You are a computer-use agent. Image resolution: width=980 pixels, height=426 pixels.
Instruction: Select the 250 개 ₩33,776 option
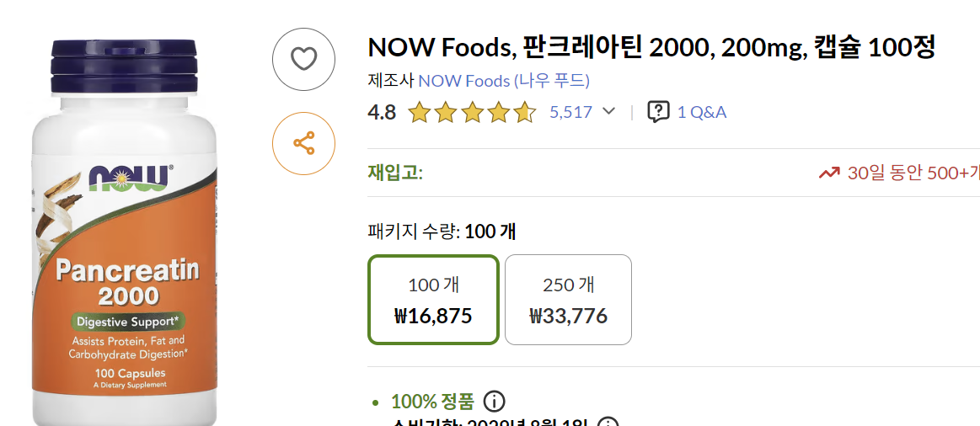[568, 300]
